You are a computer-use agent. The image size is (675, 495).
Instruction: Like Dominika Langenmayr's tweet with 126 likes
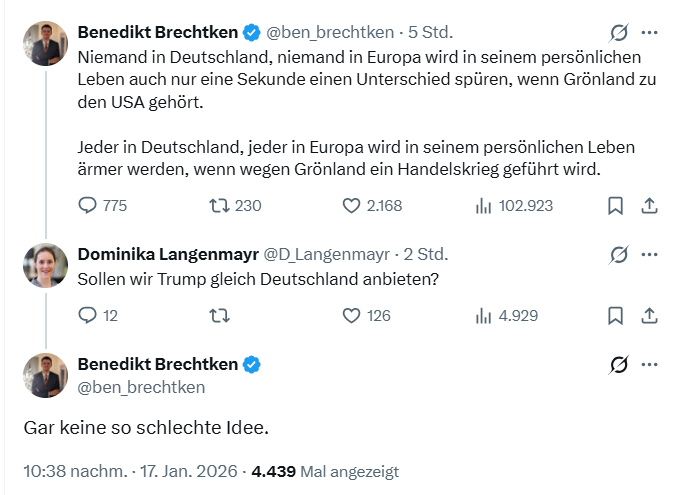point(351,315)
